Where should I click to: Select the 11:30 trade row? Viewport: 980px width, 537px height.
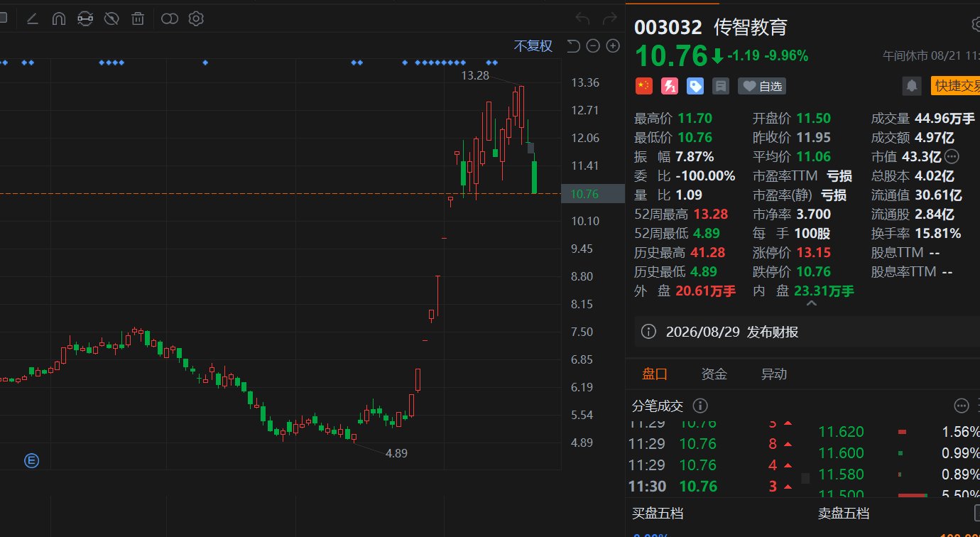click(712, 487)
